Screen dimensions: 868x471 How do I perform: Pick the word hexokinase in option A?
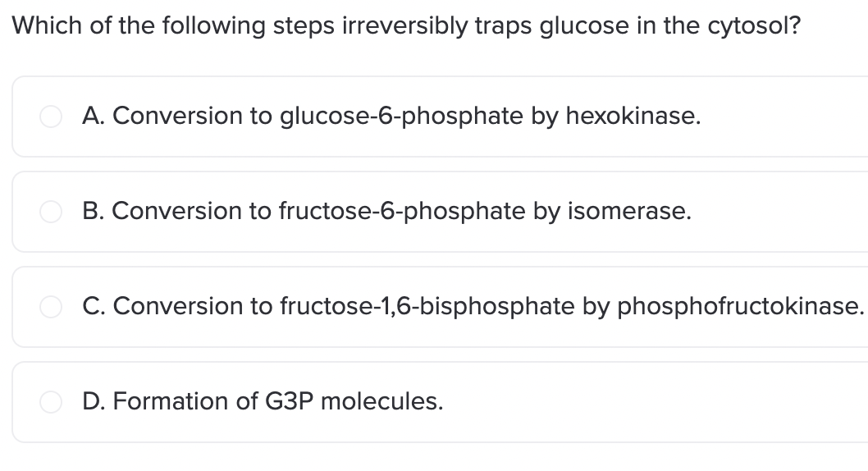point(633,117)
